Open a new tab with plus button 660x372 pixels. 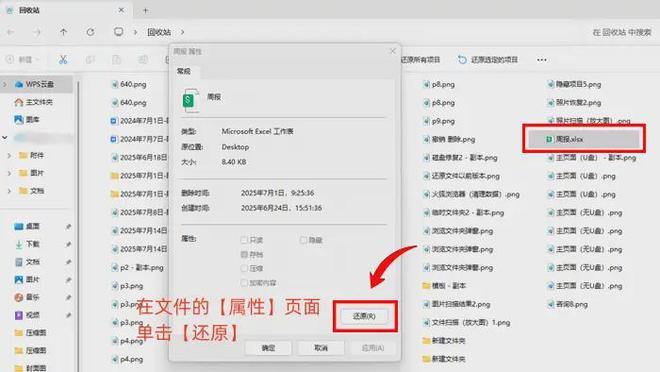pos(145,11)
